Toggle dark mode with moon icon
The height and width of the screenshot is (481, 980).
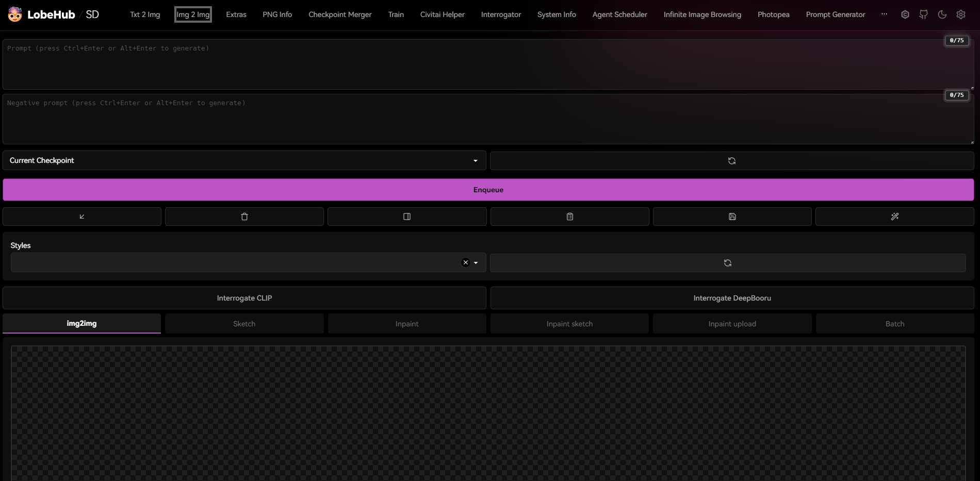click(x=942, y=14)
